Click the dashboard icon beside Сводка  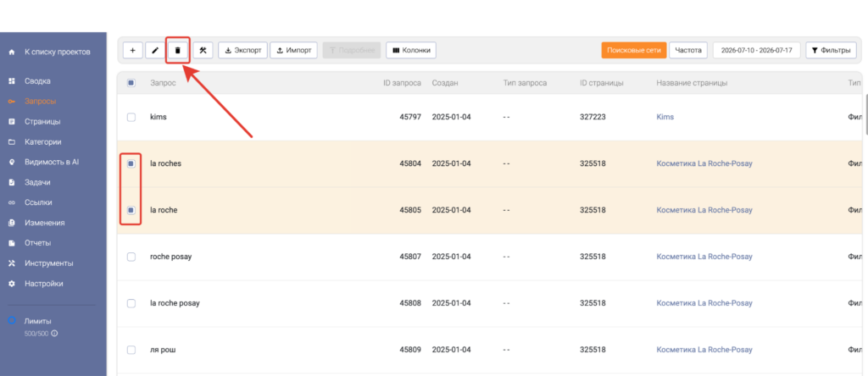click(x=12, y=81)
